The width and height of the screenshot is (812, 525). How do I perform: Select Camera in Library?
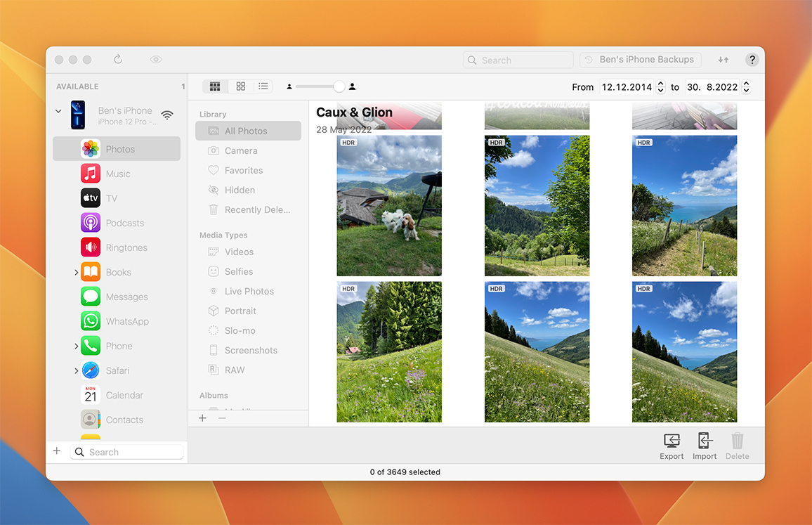coord(248,150)
